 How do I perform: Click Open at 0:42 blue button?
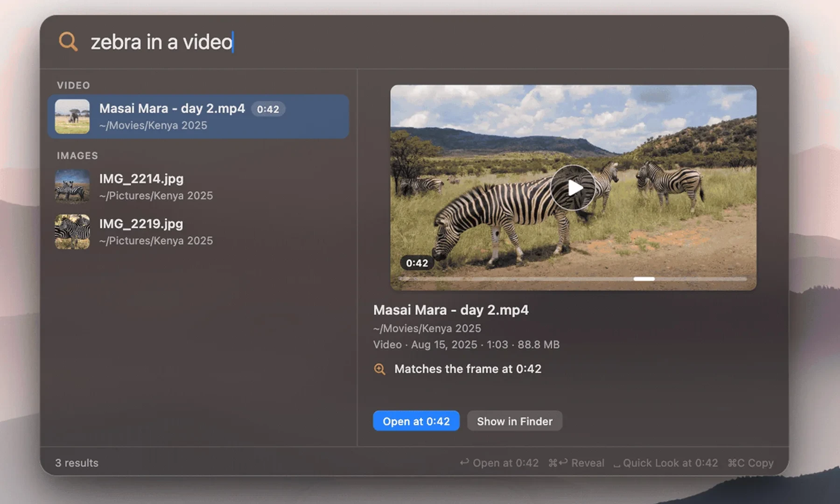[x=416, y=421]
